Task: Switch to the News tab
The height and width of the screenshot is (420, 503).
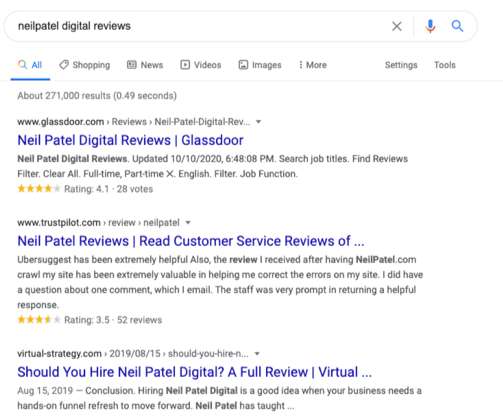Action: point(145,65)
